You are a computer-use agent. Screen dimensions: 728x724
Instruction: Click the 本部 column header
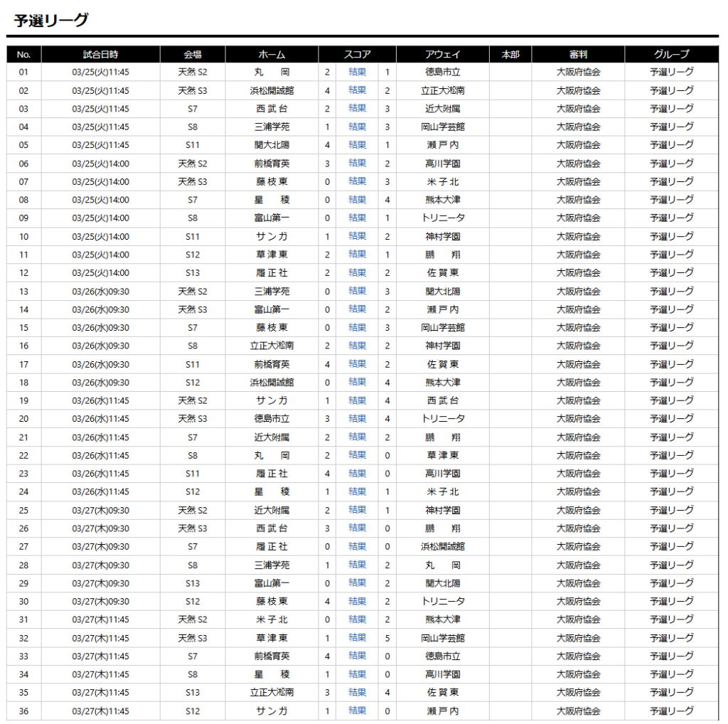coord(510,54)
